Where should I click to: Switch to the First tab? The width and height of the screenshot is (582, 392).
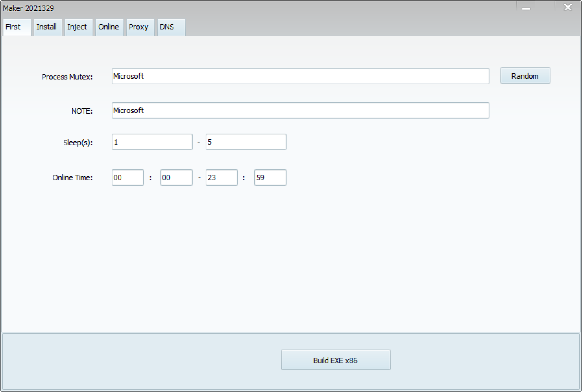[x=16, y=27]
